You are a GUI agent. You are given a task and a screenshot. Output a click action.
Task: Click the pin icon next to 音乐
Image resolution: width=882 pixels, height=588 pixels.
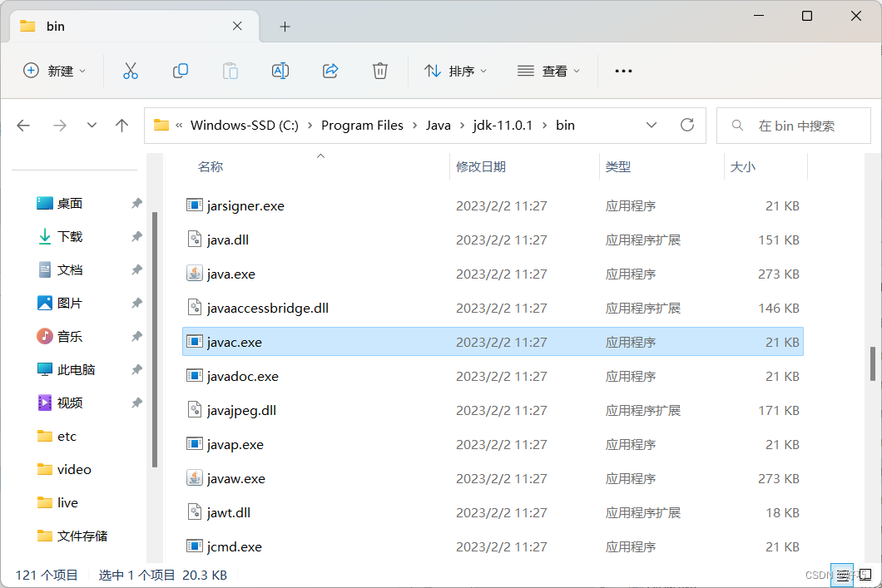click(136, 336)
